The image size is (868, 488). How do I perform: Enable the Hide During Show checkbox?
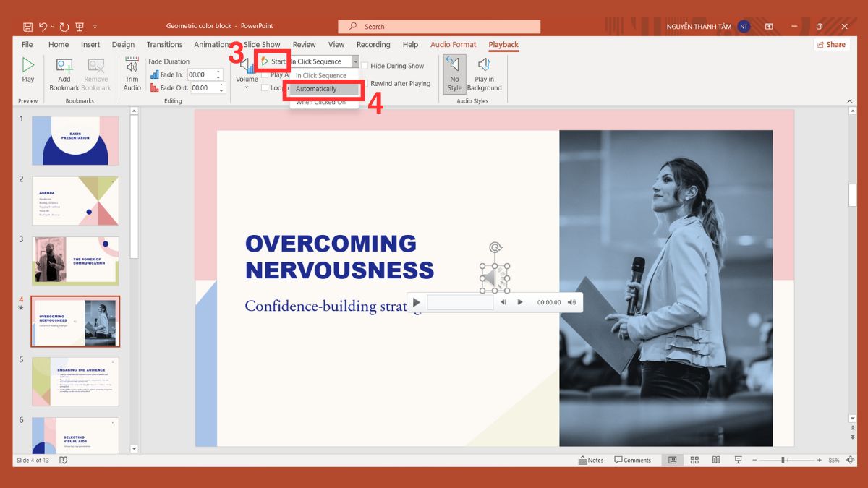pyautogui.click(x=365, y=66)
